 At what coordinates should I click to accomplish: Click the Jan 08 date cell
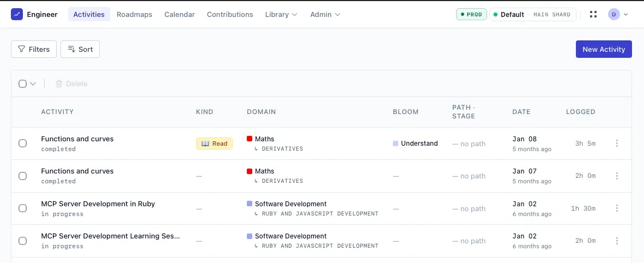[532, 143]
